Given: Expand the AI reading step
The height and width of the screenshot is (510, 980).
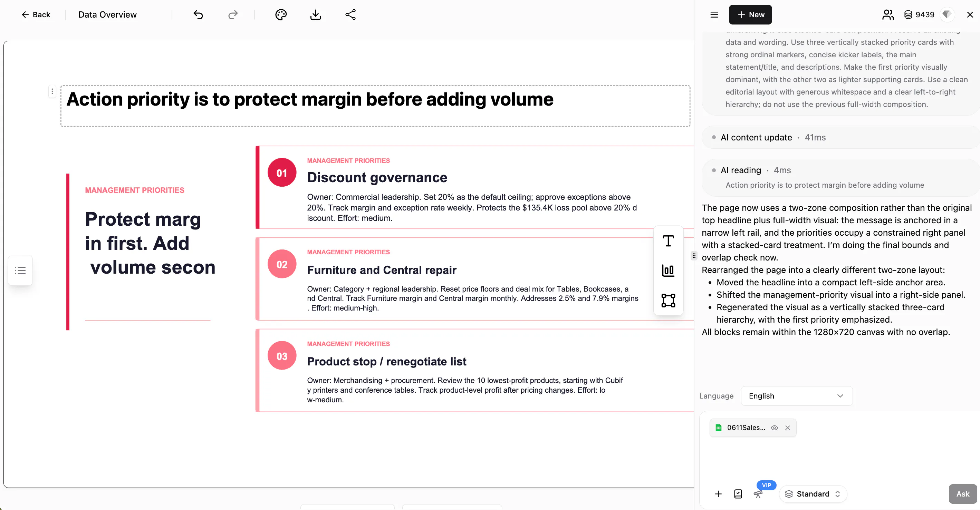Looking at the screenshot, I should (x=840, y=177).
